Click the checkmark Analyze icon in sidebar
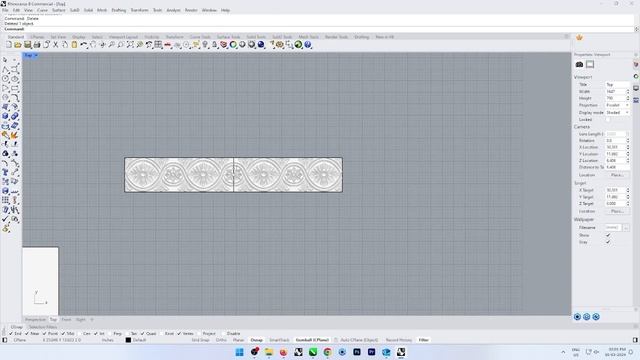The image size is (640, 360). [6, 219]
